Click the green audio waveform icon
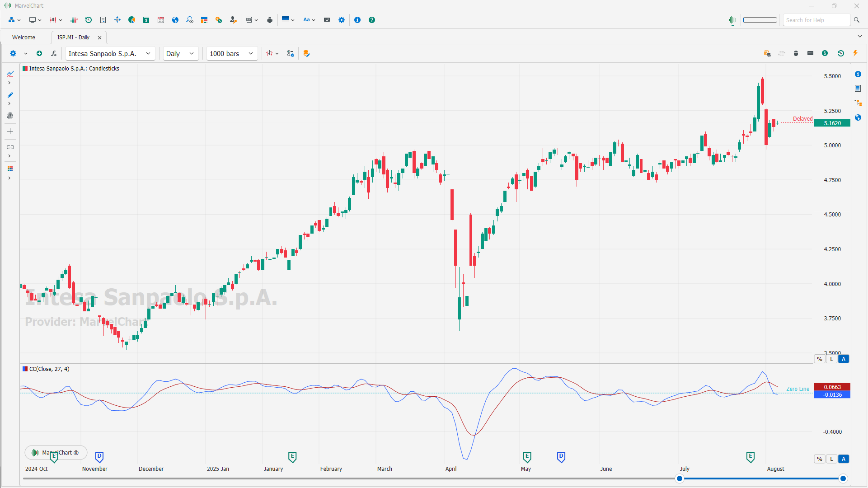Screen dimensions: 868x488 [732, 20]
